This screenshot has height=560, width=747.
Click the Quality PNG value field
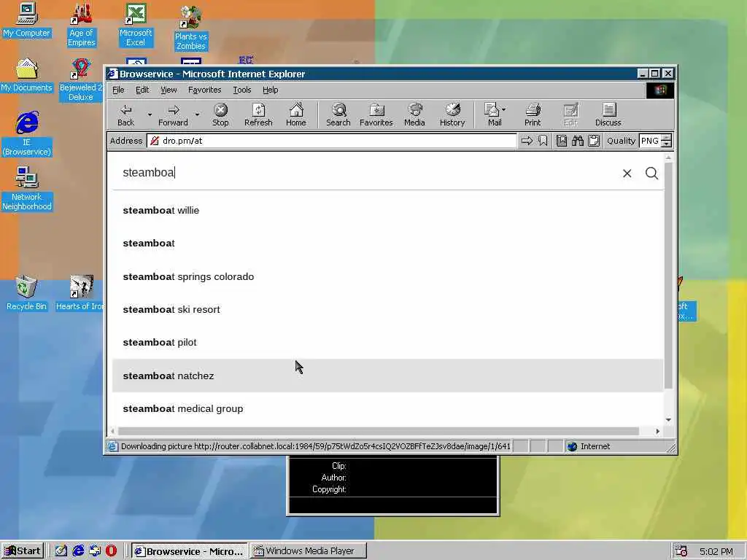point(650,141)
